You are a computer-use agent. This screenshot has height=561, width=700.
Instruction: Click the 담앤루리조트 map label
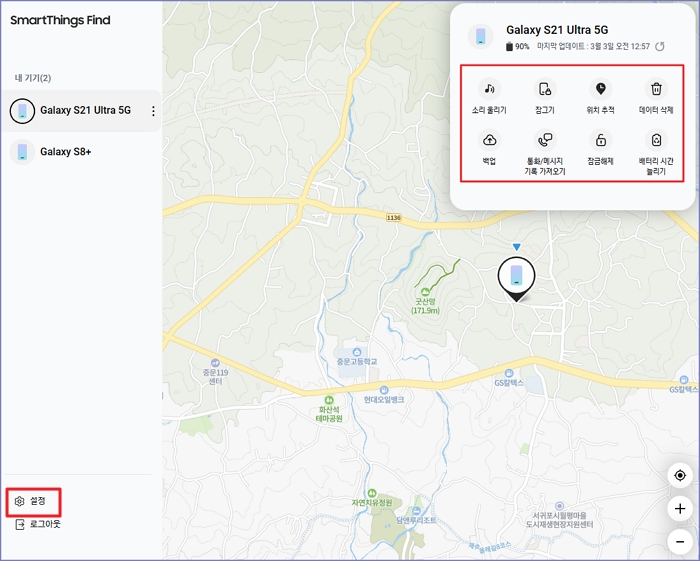(416, 520)
